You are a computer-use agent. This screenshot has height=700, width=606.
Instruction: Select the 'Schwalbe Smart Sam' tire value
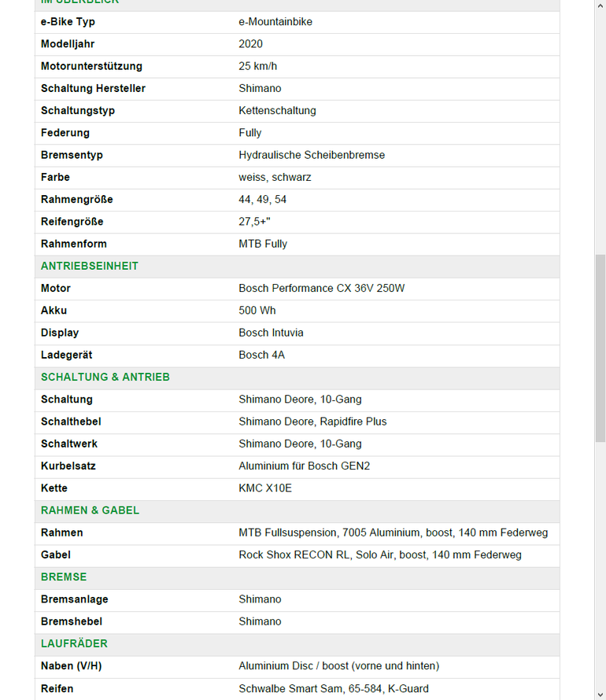290,689
